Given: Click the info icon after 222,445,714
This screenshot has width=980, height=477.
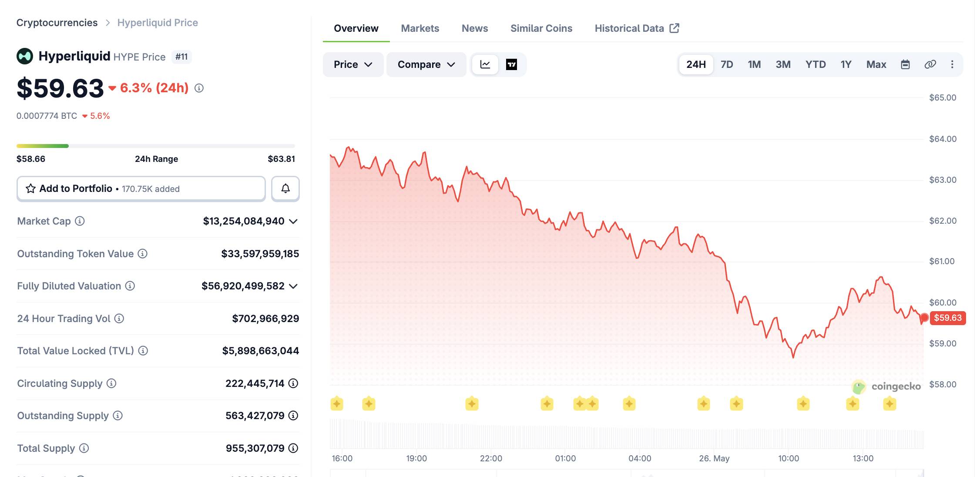Looking at the screenshot, I should pyautogui.click(x=293, y=383).
